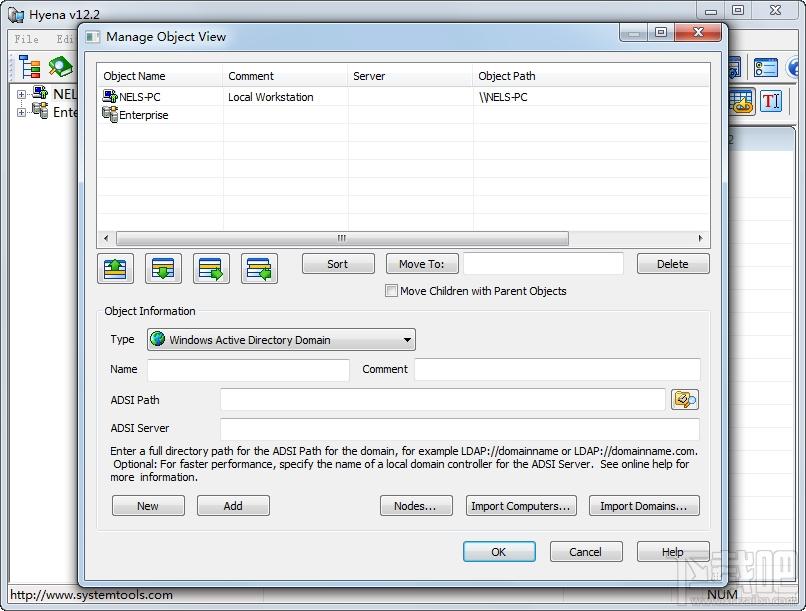Click the NELS-PC computer icon in list

click(x=110, y=96)
